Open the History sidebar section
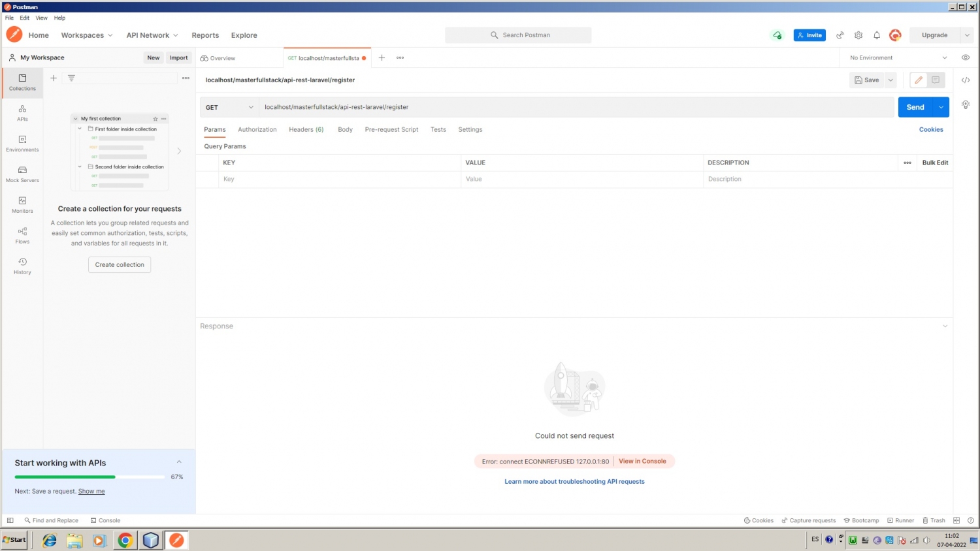 pos(22,266)
